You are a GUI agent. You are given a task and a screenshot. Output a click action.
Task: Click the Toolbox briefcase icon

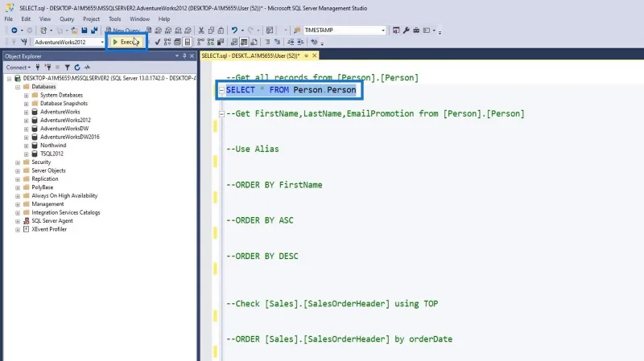coord(416,31)
